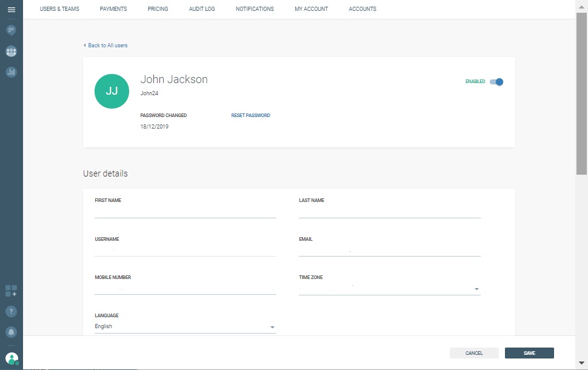The image size is (588, 370).
Task: Open the analytics bar chart icon
Action: point(11,72)
